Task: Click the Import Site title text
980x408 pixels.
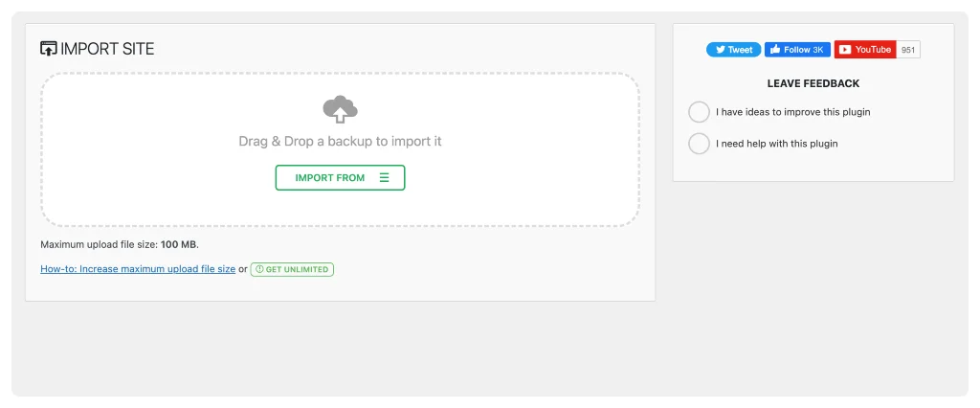Action: click(107, 49)
